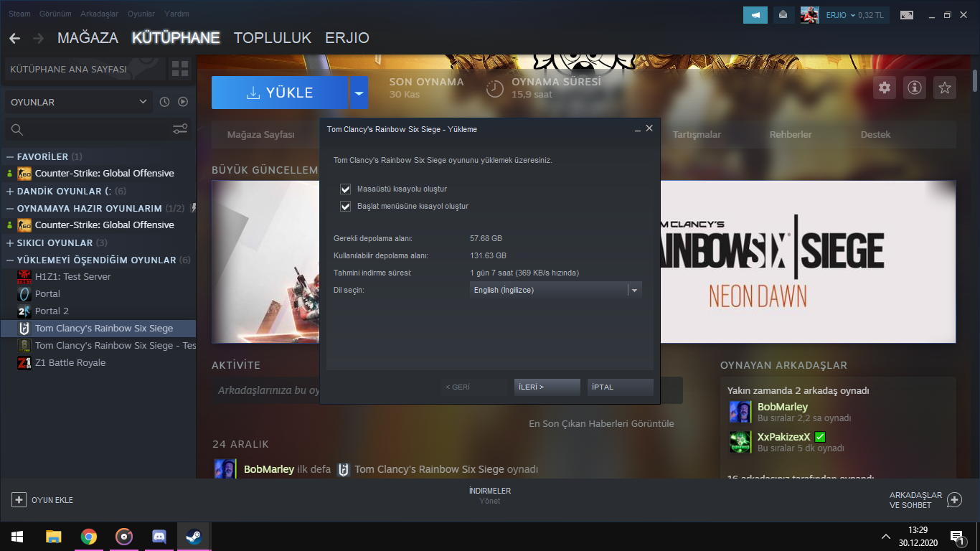Open the Arkadaşlar menu
Image resolution: width=980 pixels, height=551 pixels.
tap(100, 14)
